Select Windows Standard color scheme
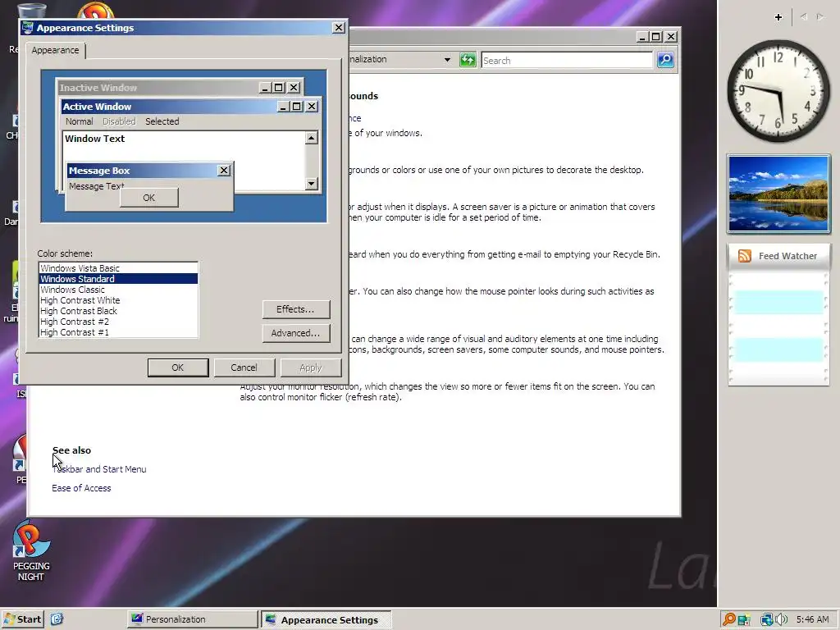The width and height of the screenshot is (840, 630). 118,279
